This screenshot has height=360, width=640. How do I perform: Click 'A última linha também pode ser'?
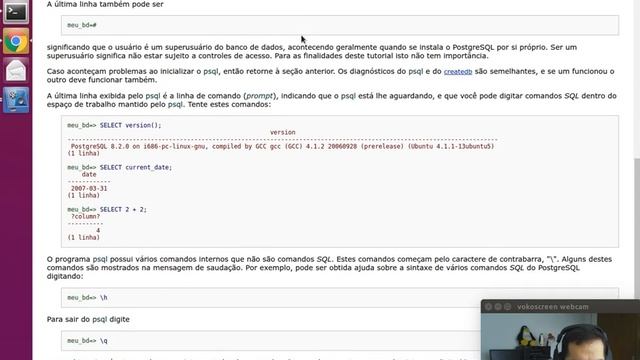(105, 4)
